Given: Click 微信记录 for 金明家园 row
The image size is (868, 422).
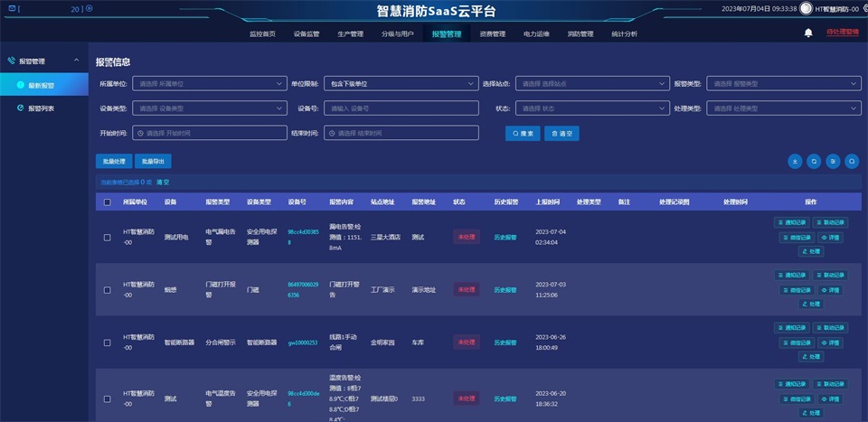Looking at the screenshot, I should tap(797, 342).
